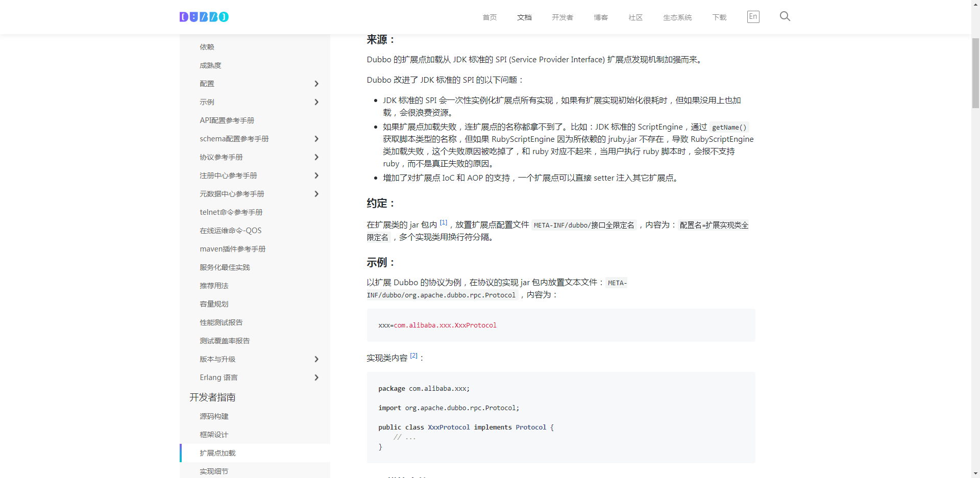Viewport: 980px width, 478px height.
Task: Open 性能测试报告 in the sidebar
Action: coord(221,322)
